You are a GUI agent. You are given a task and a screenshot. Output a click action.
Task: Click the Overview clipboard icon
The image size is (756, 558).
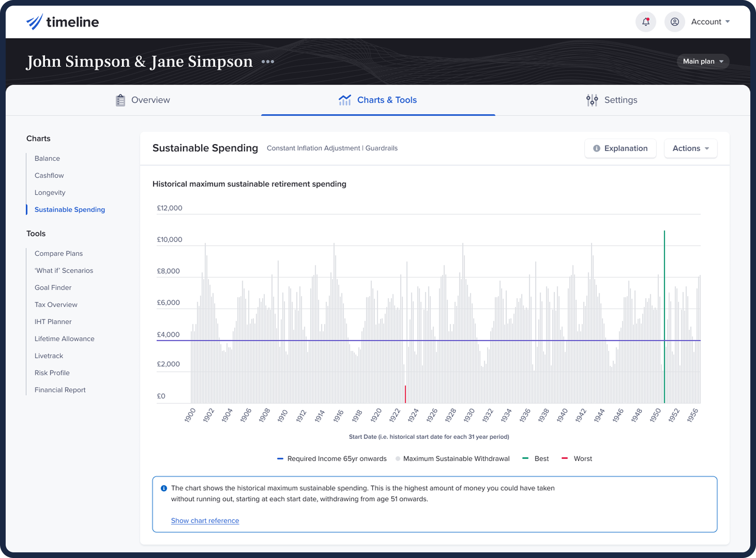pos(120,100)
